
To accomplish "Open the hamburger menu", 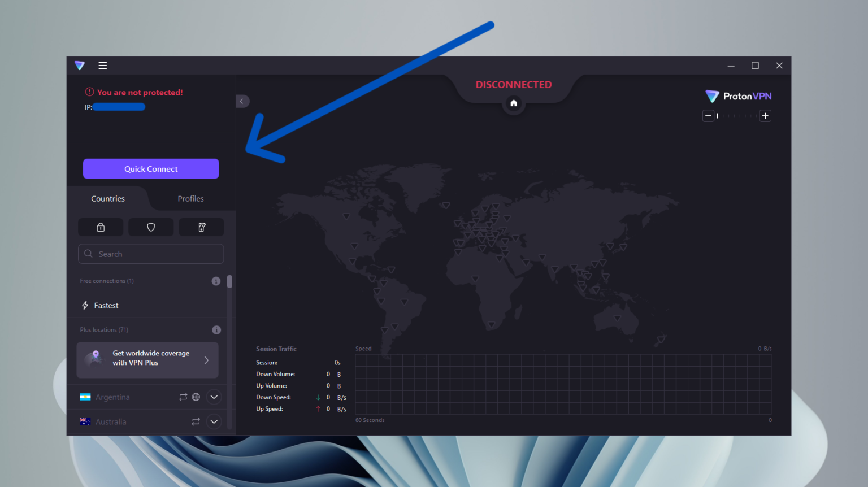I will (x=102, y=65).
